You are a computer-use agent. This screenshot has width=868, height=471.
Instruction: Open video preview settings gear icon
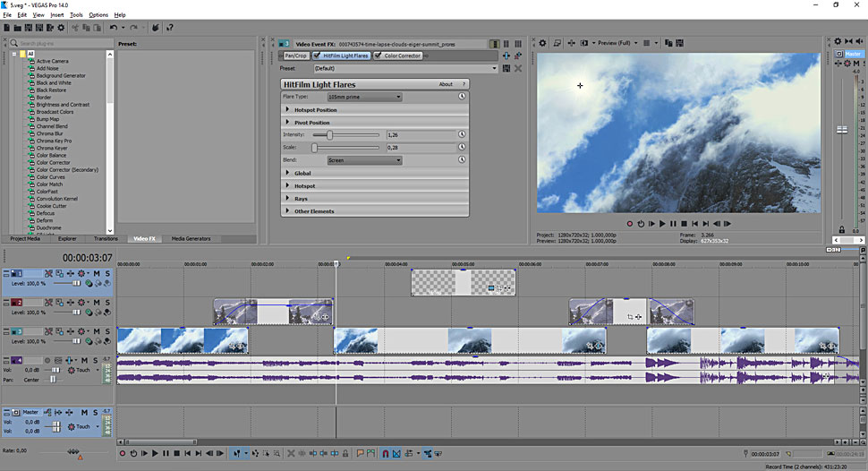pyautogui.click(x=542, y=42)
